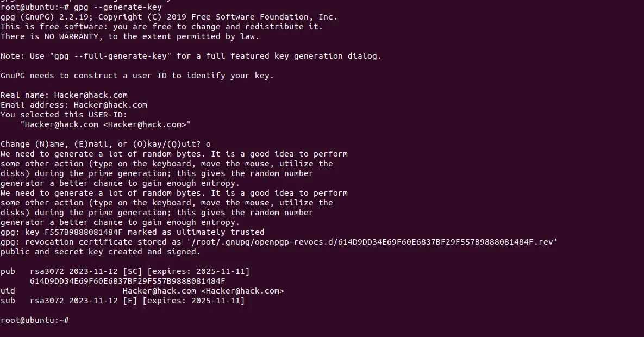Click the sub rsa3072 [E] line
Viewport: 644px width, 337px height.
pos(123,301)
